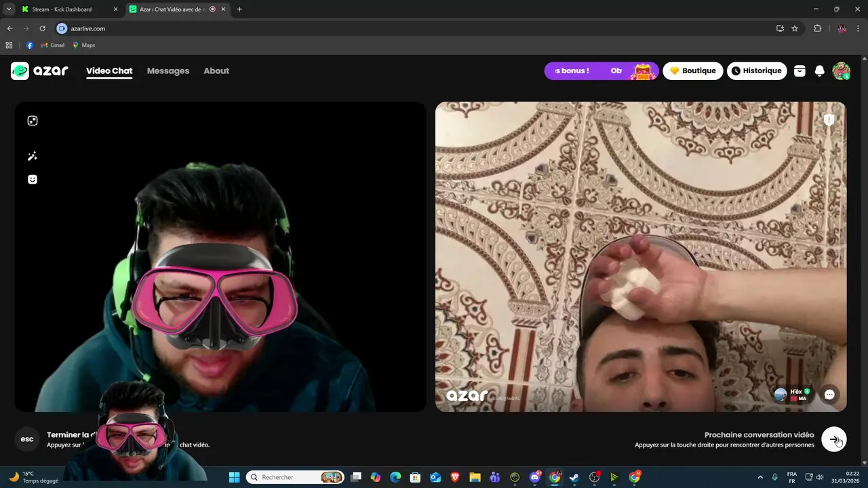Open the magic wand effects tool
Image resolution: width=868 pixels, height=488 pixels.
pyautogui.click(x=33, y=156)
